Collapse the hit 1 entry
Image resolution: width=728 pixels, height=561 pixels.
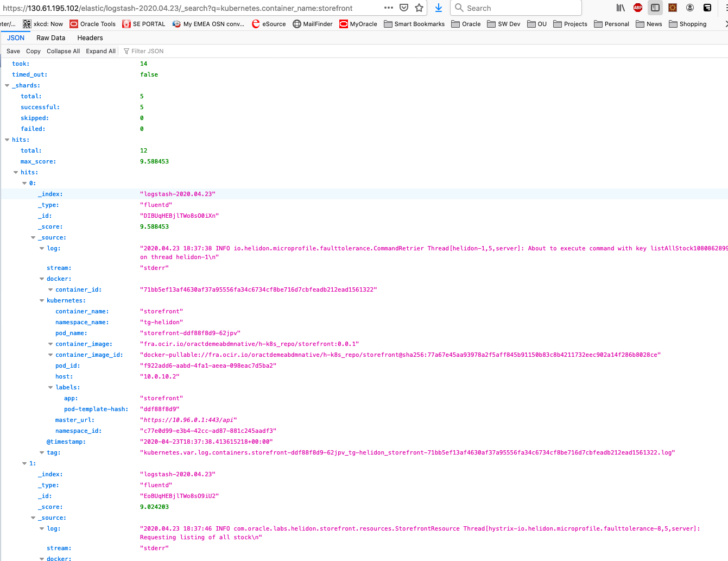tap(24, 464)
